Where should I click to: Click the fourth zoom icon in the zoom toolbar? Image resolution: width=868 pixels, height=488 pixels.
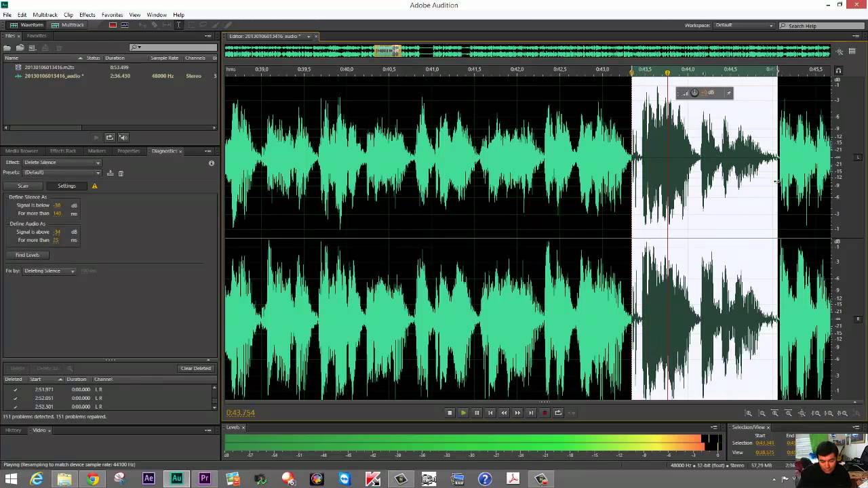(x=789, y=413)
